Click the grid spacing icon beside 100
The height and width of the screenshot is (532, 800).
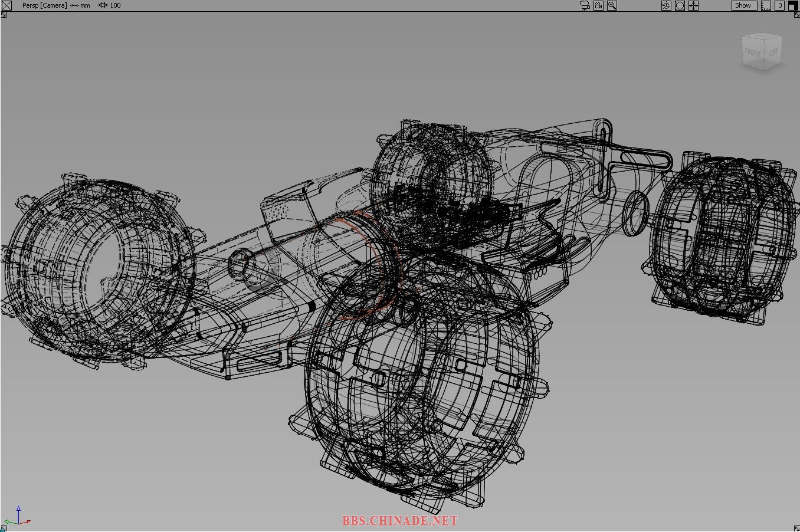(x=103, y=5)
